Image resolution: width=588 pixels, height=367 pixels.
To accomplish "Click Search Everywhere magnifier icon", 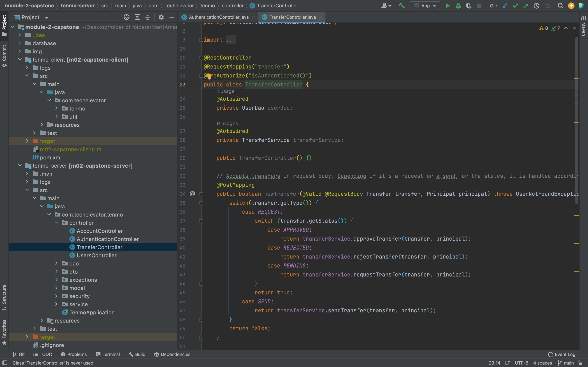I will coord(560,6).
